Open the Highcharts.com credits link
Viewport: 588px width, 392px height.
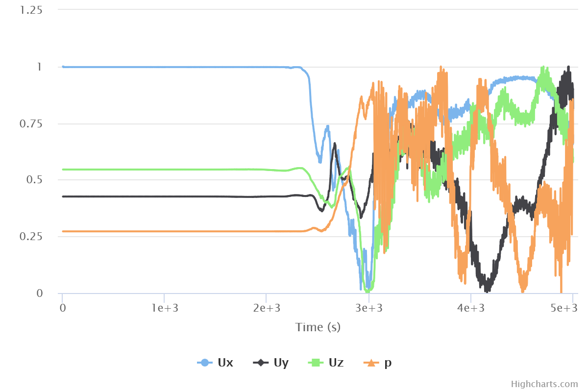(x=544, y=384)
